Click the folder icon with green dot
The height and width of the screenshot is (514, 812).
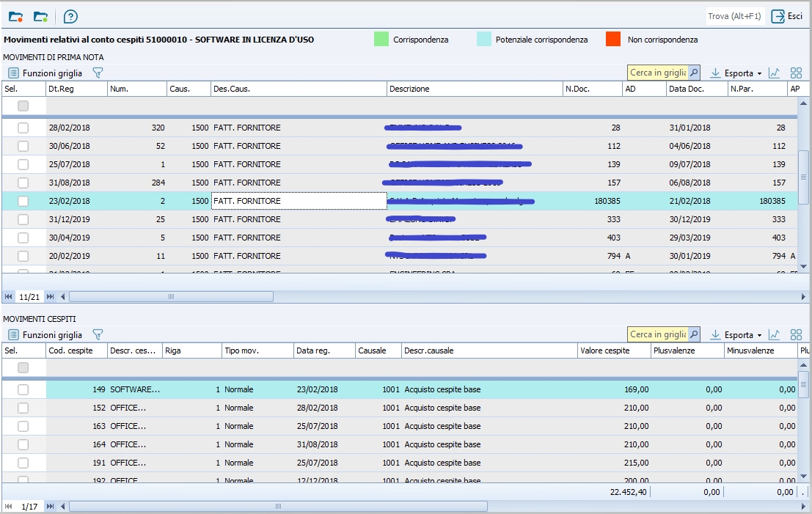point(41,16)
